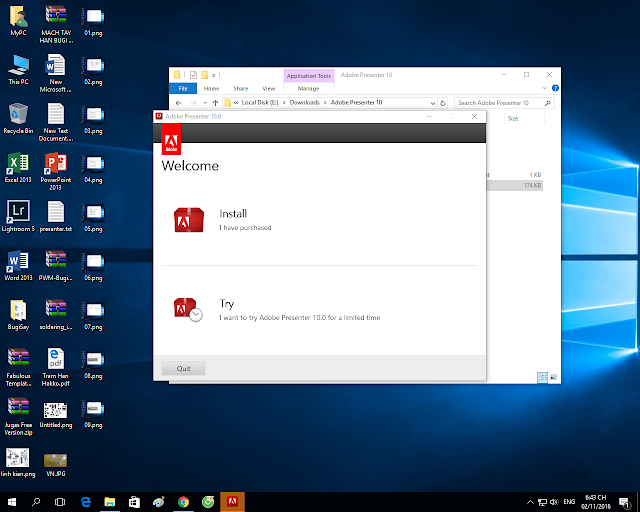Select the 01.png desktop file
Viewport: 640px width, 512px height.
point(93,22)
